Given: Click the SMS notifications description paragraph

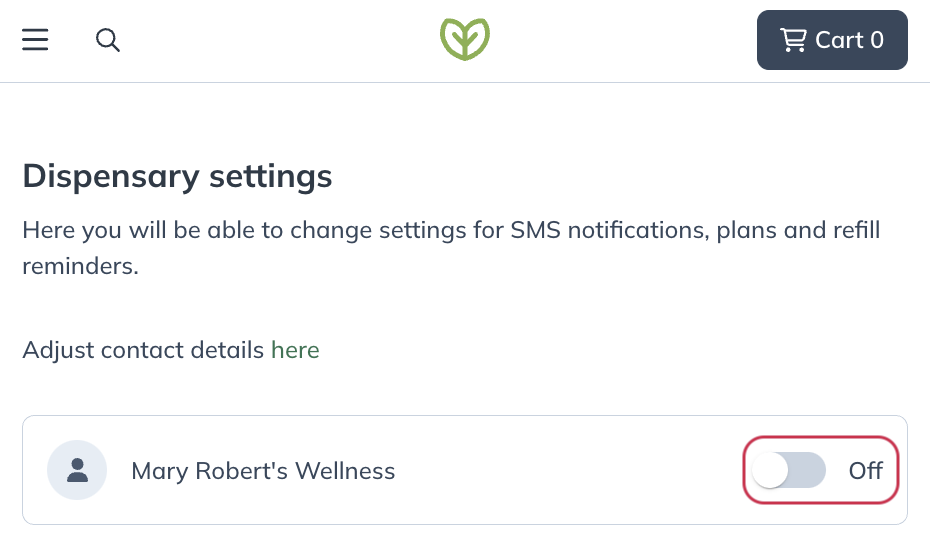Looking at the screenshot, I should click(x=451, y=248).
